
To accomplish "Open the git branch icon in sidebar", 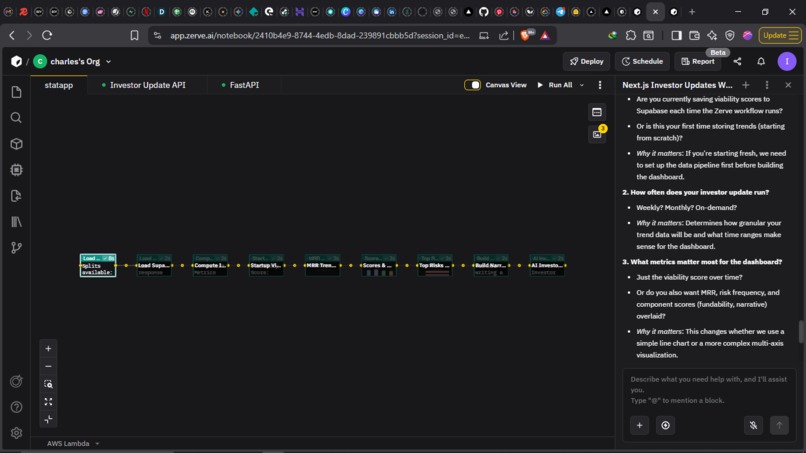I will 16,248.
